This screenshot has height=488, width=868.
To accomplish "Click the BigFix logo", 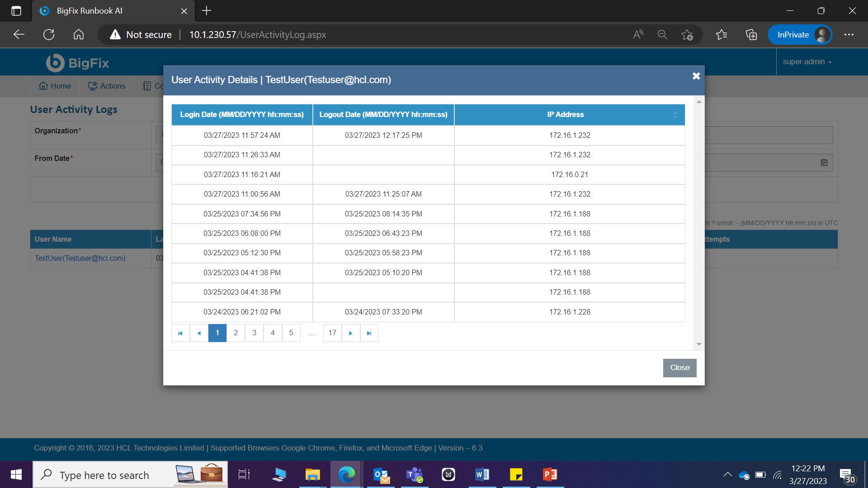I will pyautogui.click(x=78, y=63).
